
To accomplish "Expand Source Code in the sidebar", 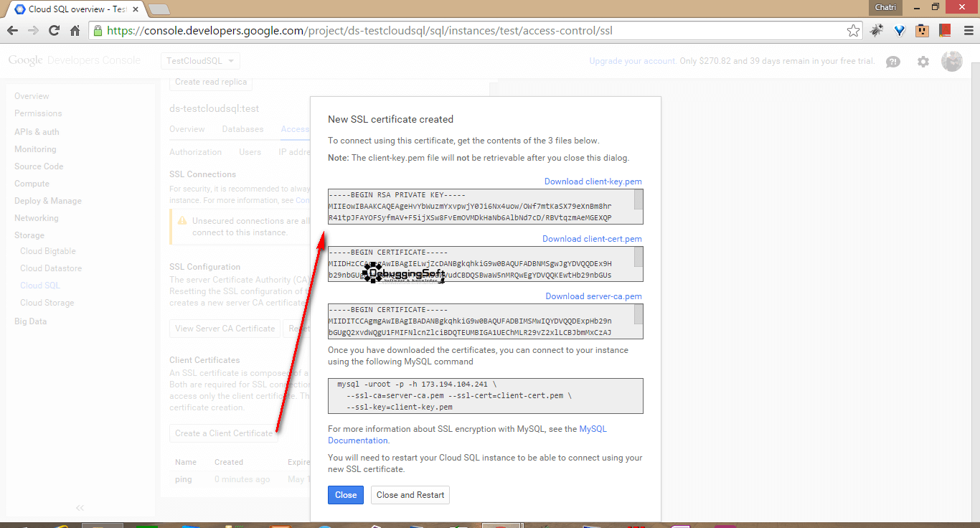I will (39, 166).
